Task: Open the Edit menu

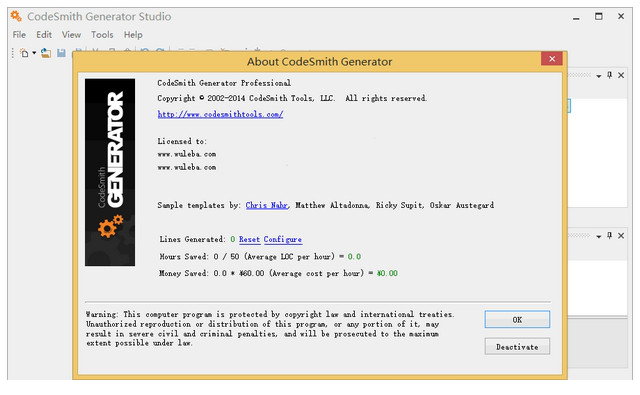Action: tap(44, 35)
